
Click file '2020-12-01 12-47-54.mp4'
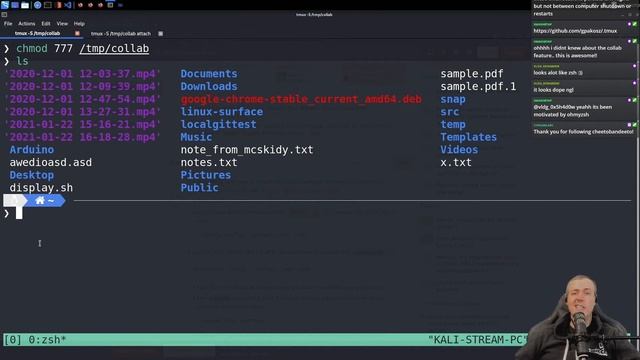82,99
